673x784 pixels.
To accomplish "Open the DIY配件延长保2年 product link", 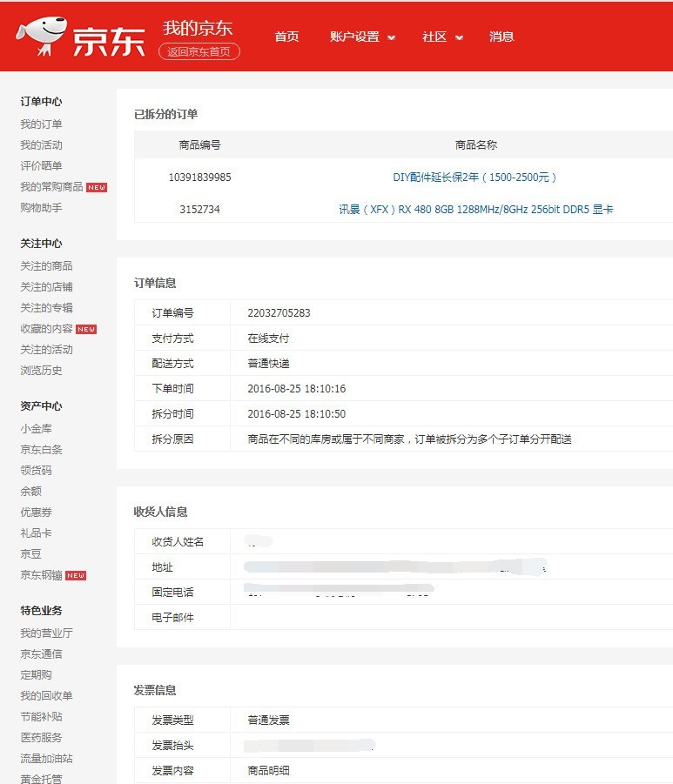I will tap(474, 178).
